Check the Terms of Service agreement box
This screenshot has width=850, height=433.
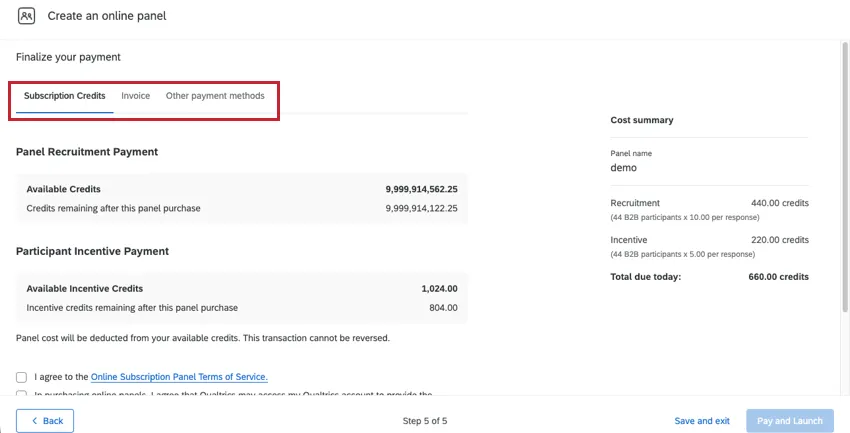click(21, 377)
